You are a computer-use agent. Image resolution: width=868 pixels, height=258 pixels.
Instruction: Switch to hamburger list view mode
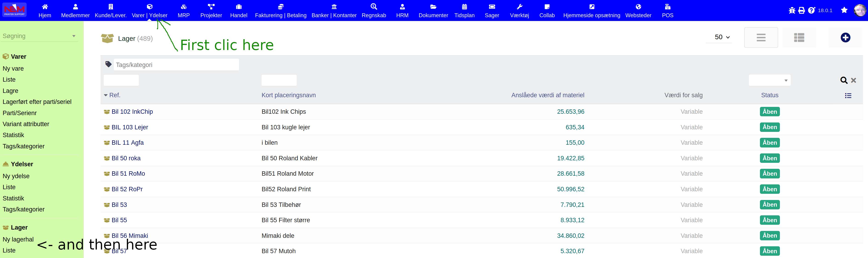pos(761,37)
